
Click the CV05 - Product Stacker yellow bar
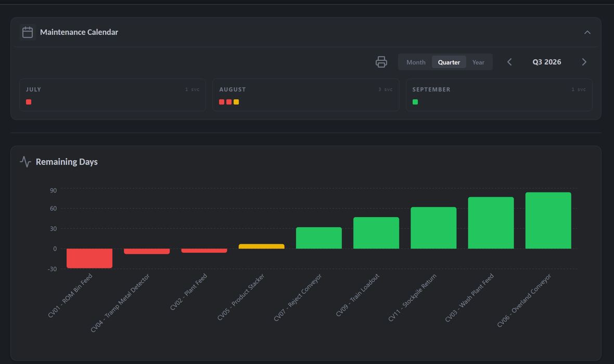click(x=262, y=246)
